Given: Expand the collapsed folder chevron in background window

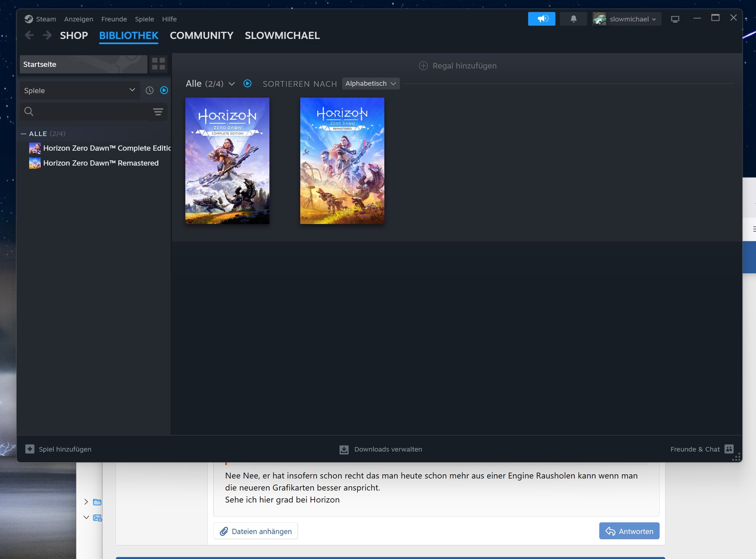Looking at the screenshot, I should (x=86, y=502).
